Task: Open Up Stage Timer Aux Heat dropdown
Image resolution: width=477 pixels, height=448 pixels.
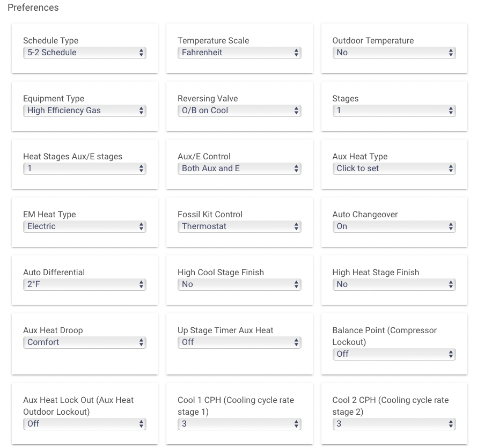Action: (239, 342)
